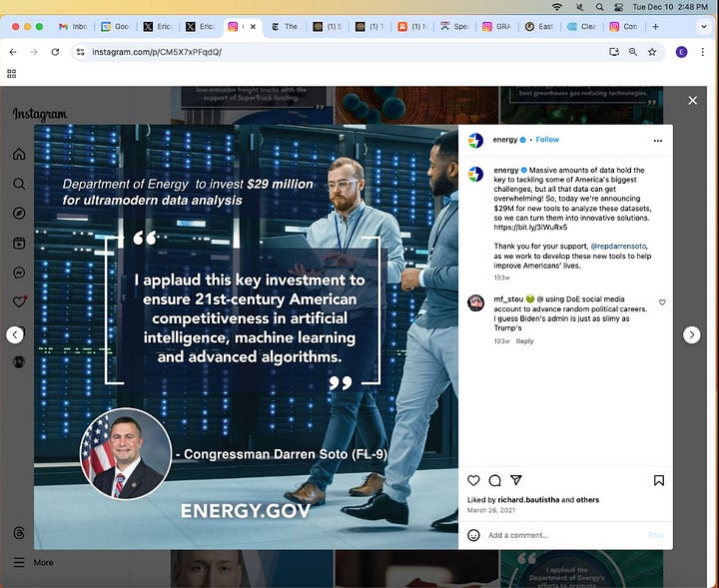Open Wi-Fi menu in macOS menu bar

click(557, 7)
